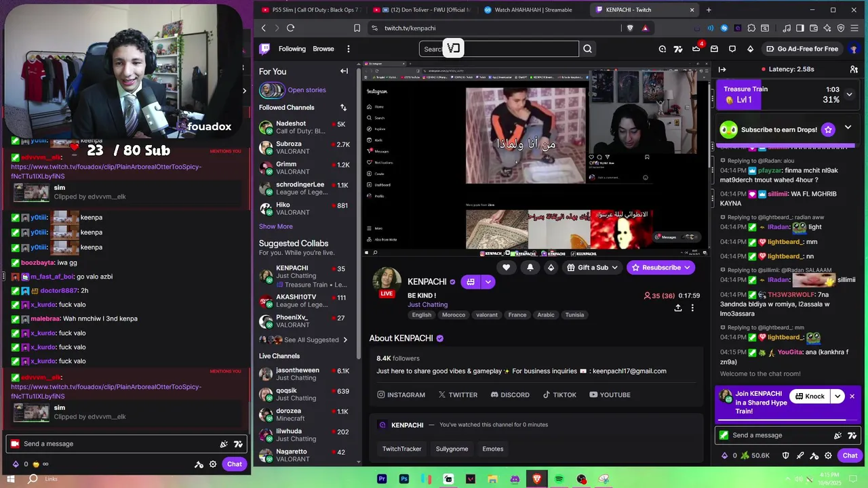Reload the page with the refresh button
The width and height of the screenshot is (868, 488).
(x=290, y=28)
